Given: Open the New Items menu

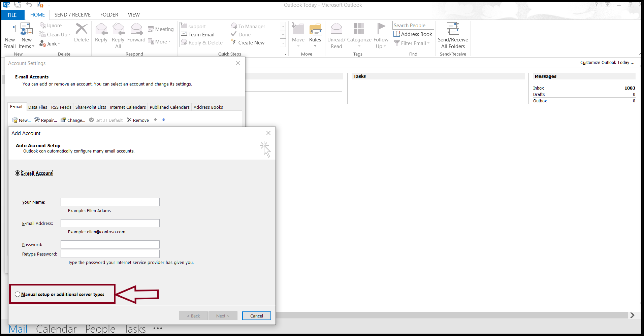Looking at the screenshot, I should [x=27, y=36].
